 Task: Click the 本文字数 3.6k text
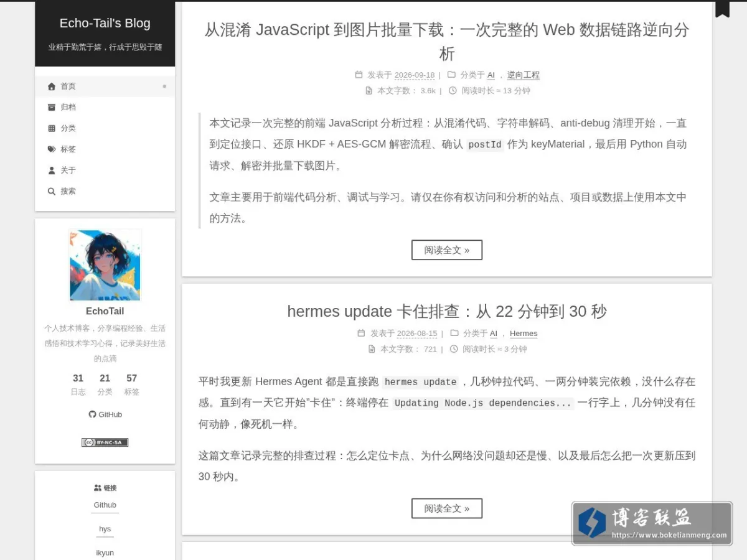coord(406,91)
